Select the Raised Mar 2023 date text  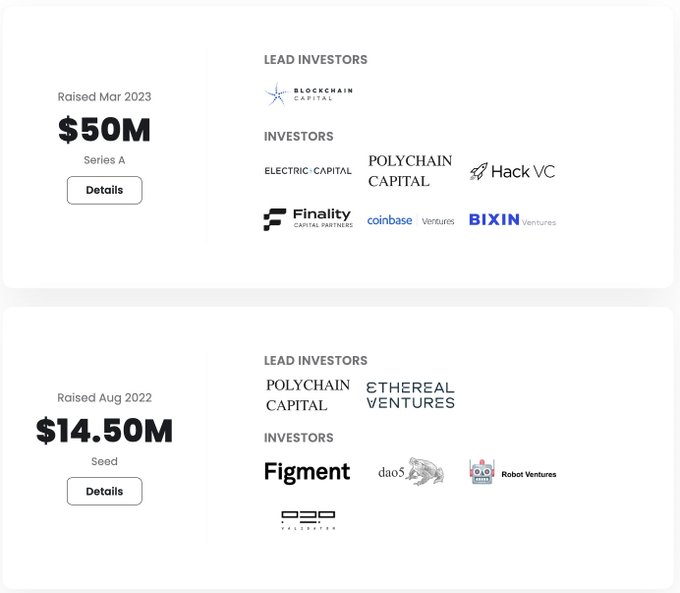point(105,97)
